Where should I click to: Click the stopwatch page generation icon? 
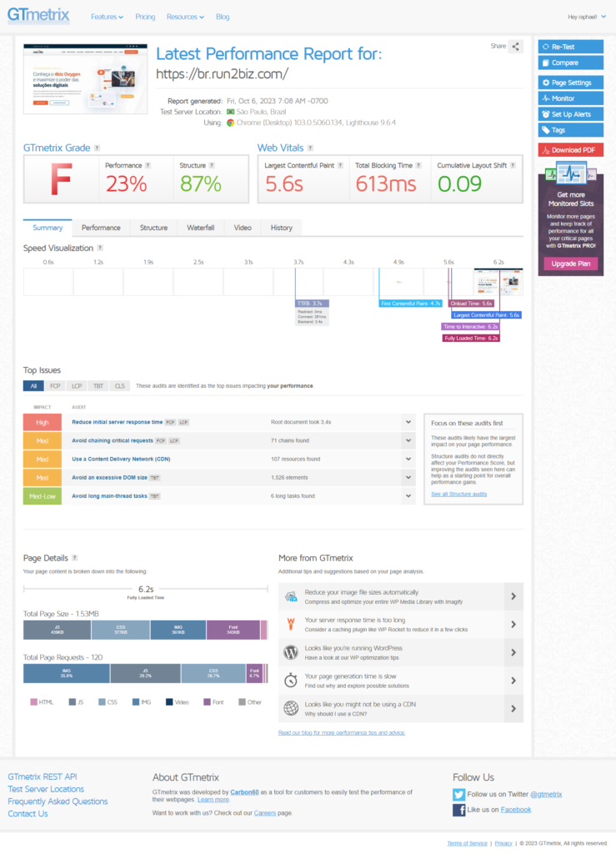291,681
